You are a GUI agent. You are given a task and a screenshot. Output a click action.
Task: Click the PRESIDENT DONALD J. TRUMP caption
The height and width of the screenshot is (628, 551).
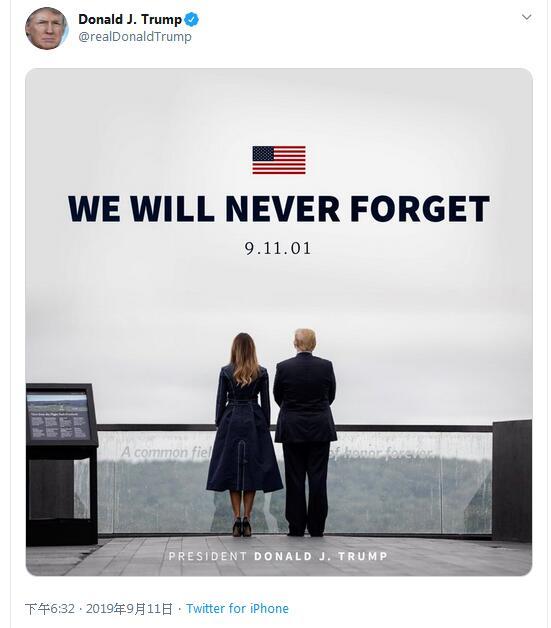278,556
